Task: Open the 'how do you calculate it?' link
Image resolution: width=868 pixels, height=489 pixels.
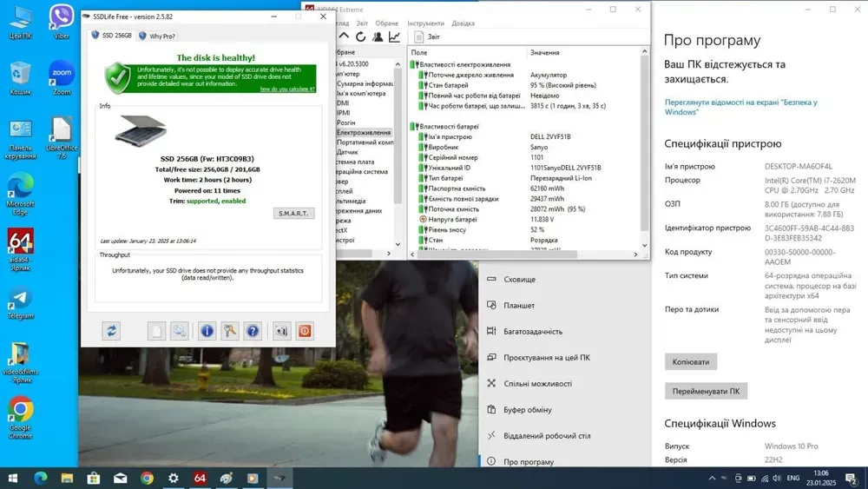Action: 286,89
